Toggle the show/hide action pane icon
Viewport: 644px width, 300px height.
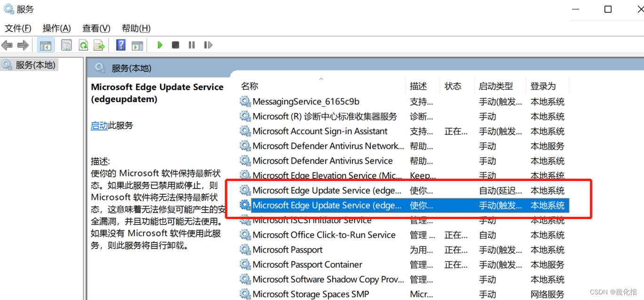tap(137, 45)
